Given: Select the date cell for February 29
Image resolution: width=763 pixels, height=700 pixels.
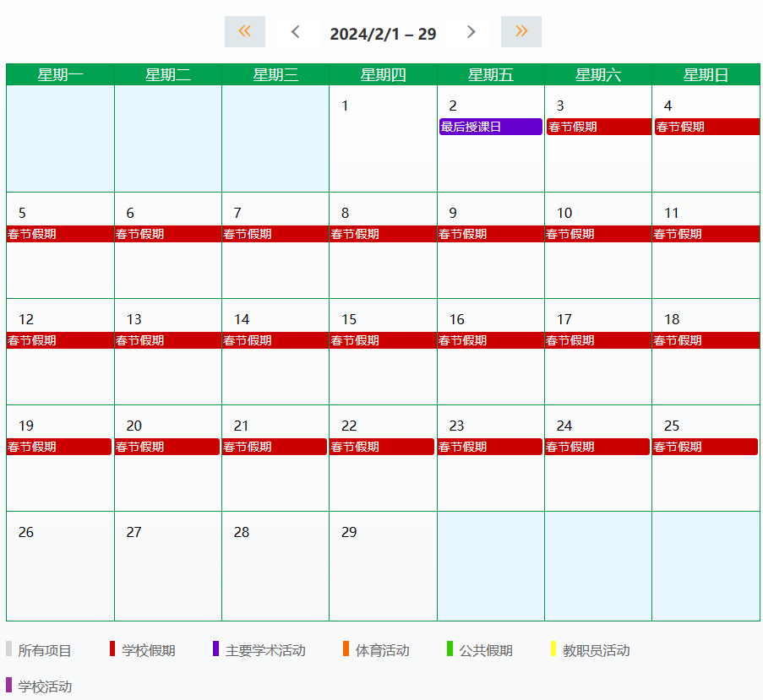Looking at the screenshot, I should [x=383, y=566].
